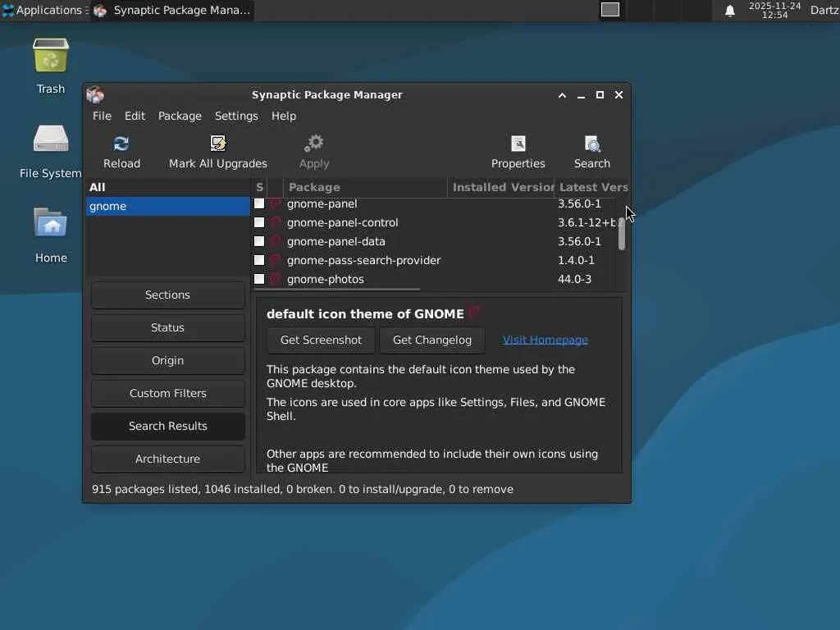840x630 pixels.
Task: Click the Custom Filters button
Action: point(167,393)
